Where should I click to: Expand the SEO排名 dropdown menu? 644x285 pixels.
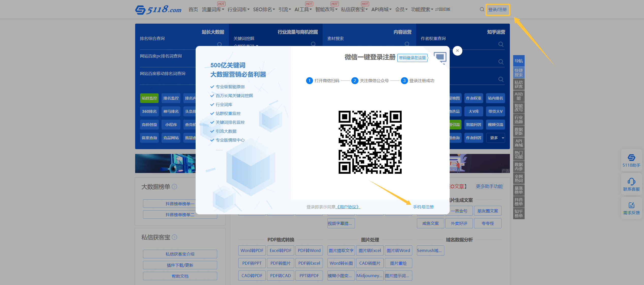click(x=264, y=10)
